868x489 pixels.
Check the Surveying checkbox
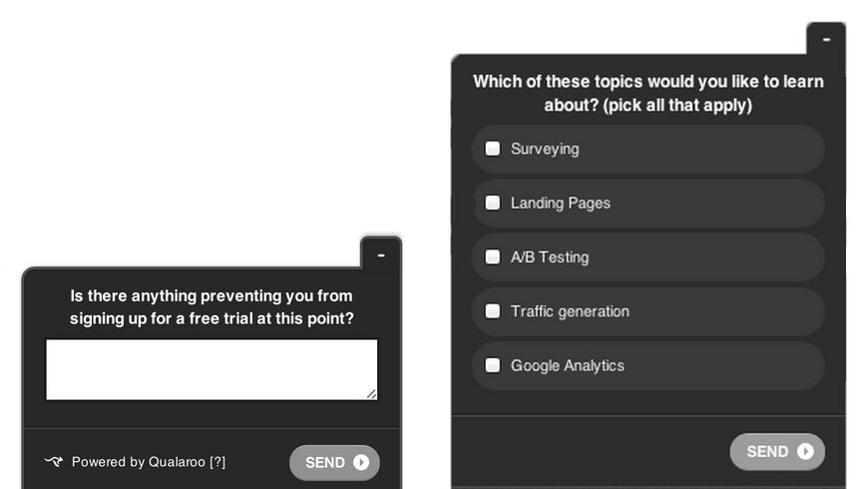click(x=493, y=149)
